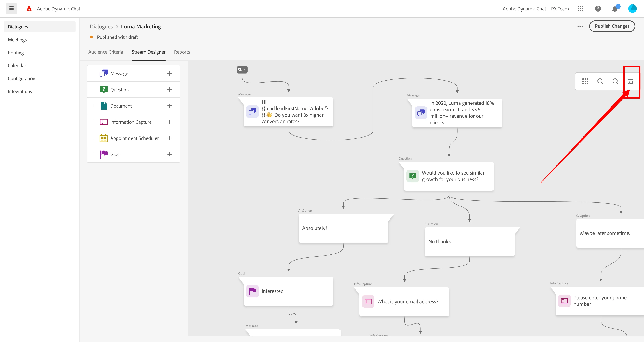
Task: Select the 'Would you like' question card
Action: coord(448,176)
